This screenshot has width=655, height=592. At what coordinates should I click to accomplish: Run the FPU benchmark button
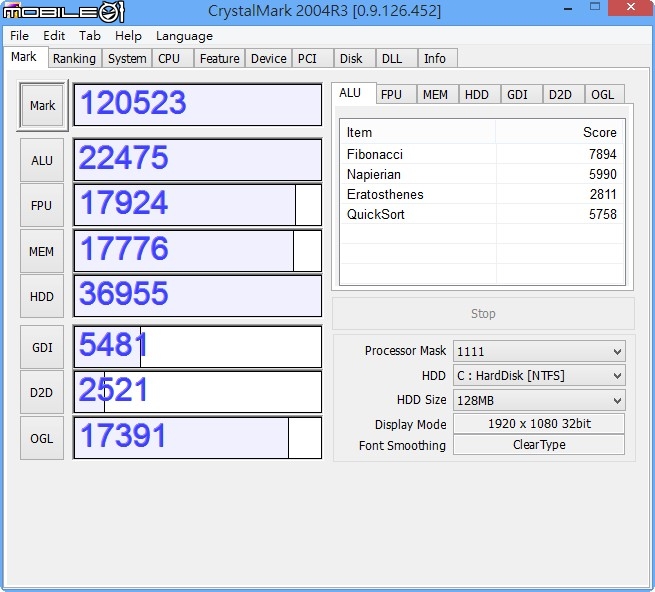point(42,206)
